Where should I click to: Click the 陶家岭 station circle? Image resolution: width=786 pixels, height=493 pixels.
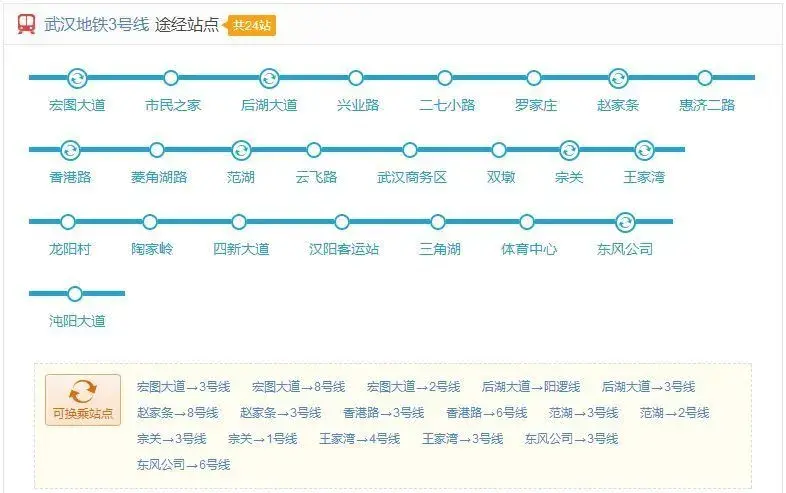pos(150,222)
